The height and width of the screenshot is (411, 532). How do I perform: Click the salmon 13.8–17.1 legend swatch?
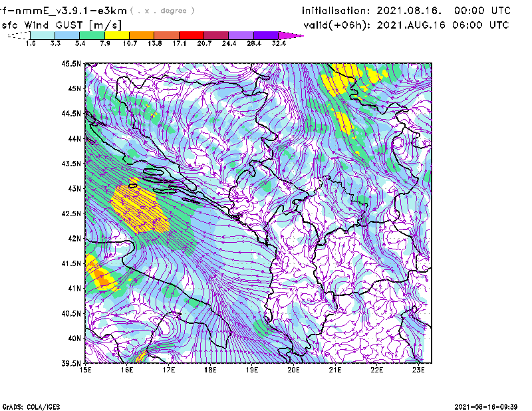pos(167,35)
